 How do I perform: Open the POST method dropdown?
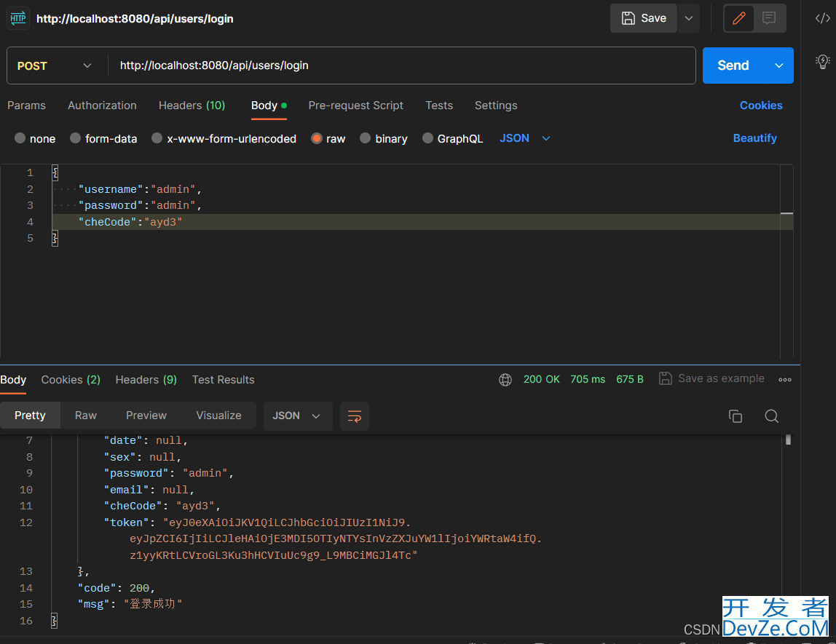click(54, 65)
